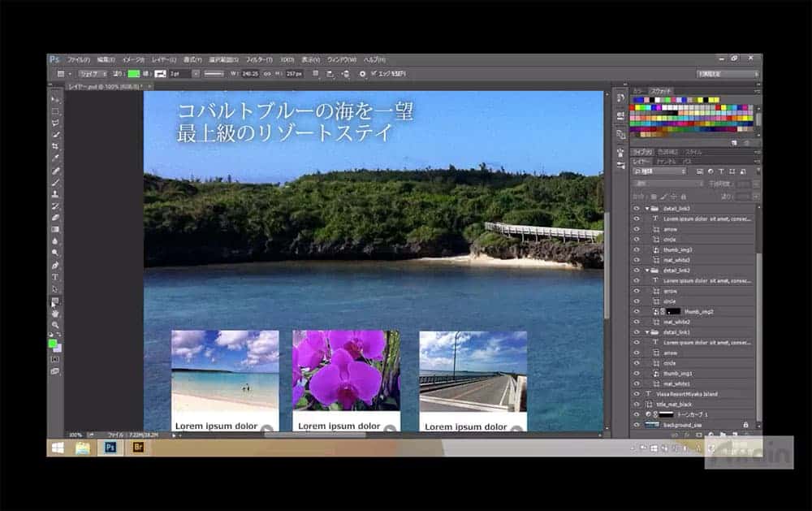Screen dimensions: 812x511
Task: Hide the Vissa Resort Miyako Island text layer
Action: [637, 394]
